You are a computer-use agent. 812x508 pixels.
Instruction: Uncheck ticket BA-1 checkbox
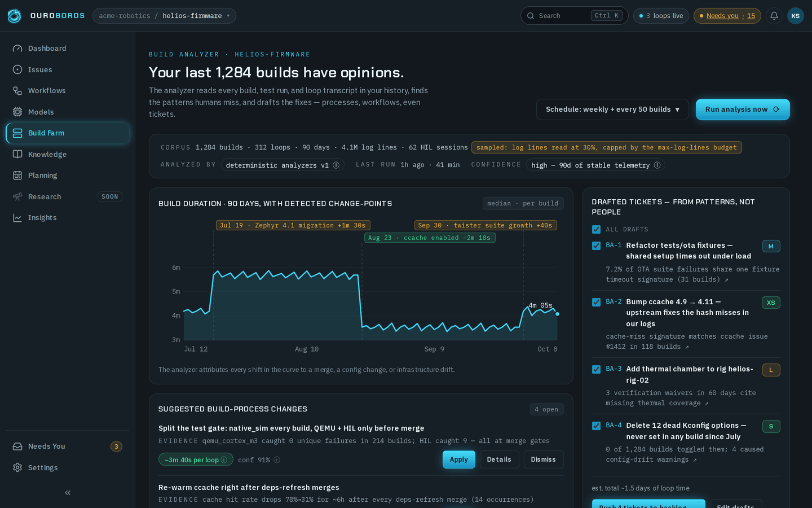596,246
